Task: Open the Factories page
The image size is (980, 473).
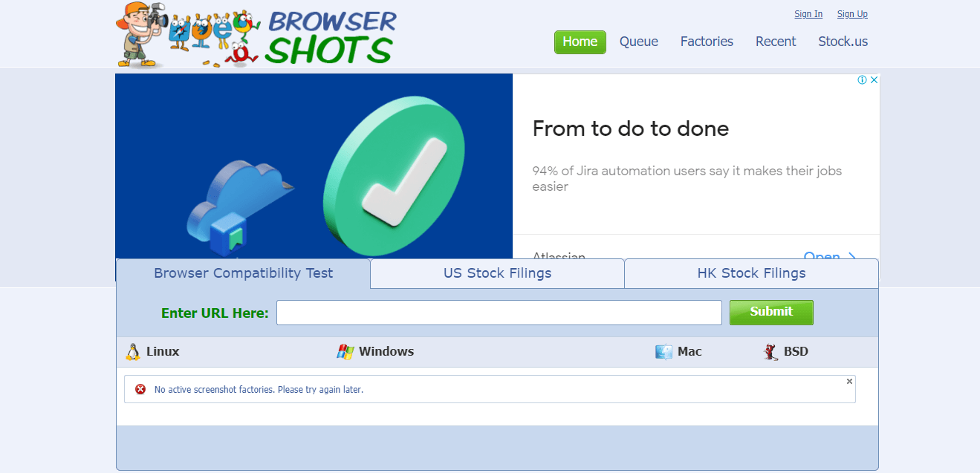Action: click(x=707, y=42)
